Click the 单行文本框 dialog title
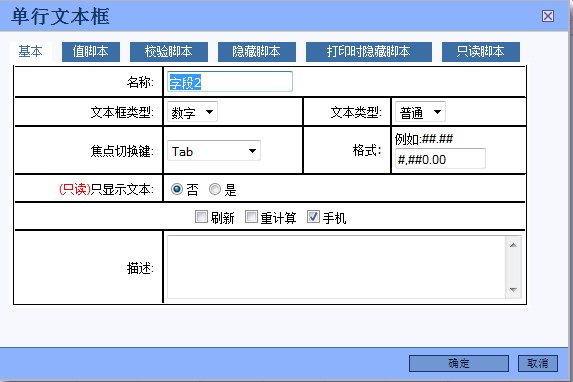573x382 pixels. coord(60,17)
